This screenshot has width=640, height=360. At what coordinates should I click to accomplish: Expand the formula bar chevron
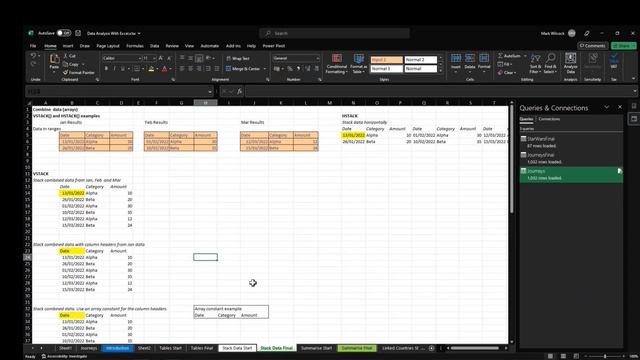tap(634, 91)
